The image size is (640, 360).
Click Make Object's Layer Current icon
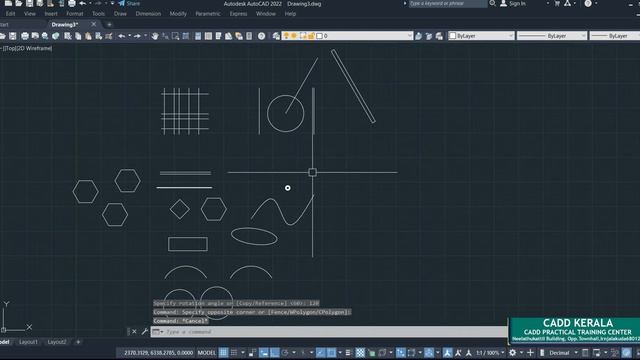pyautogui.click(x=418, y=36)
